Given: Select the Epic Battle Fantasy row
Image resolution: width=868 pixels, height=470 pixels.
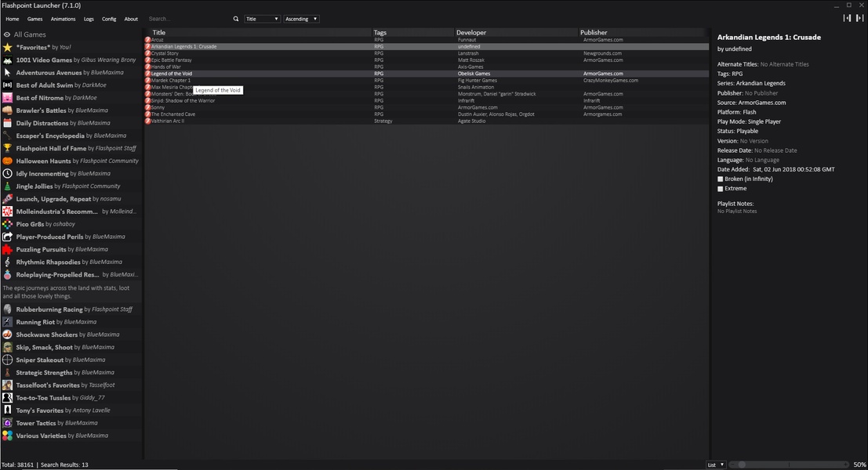Looking at the screenshot, I should tap(427, 60).
